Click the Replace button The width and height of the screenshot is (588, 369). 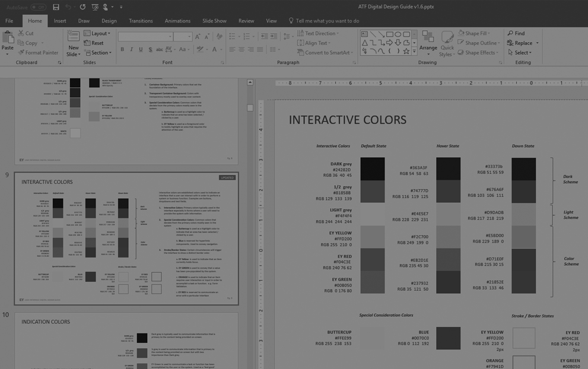click(520, 43)
